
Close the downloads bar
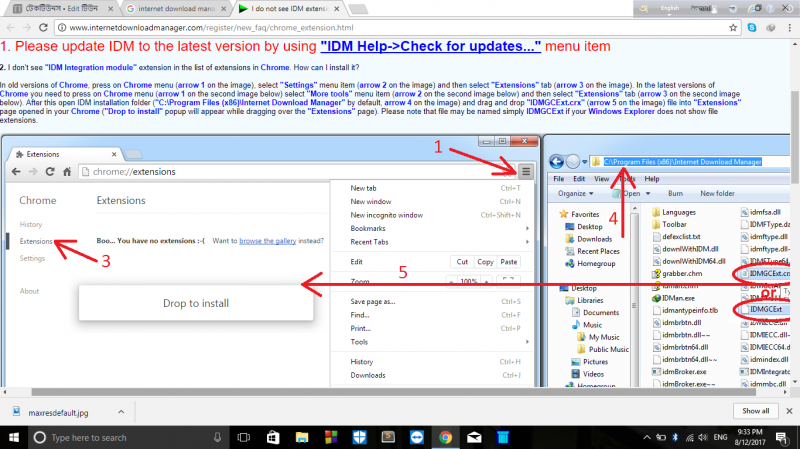pos(789,411)
